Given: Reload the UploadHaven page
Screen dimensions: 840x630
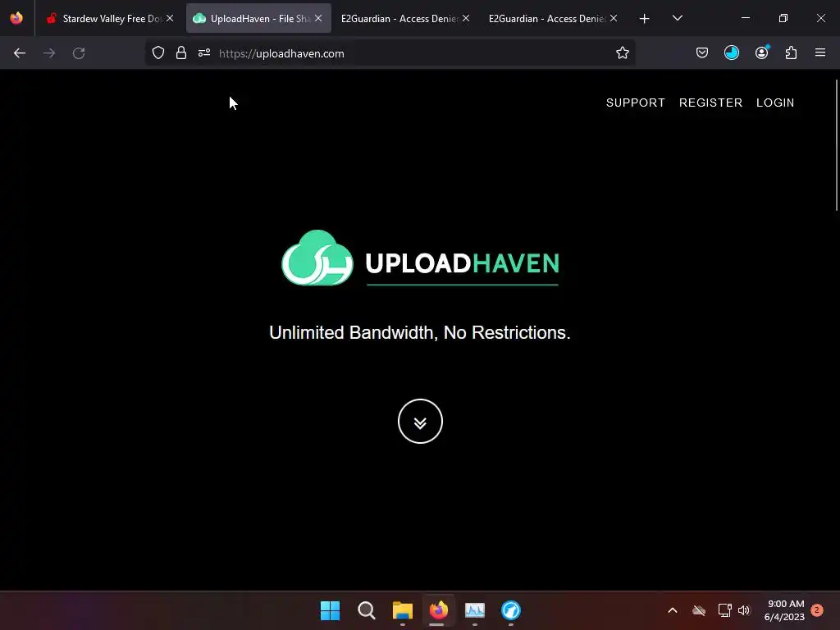Looking at the screenshot, I should 79,53.
